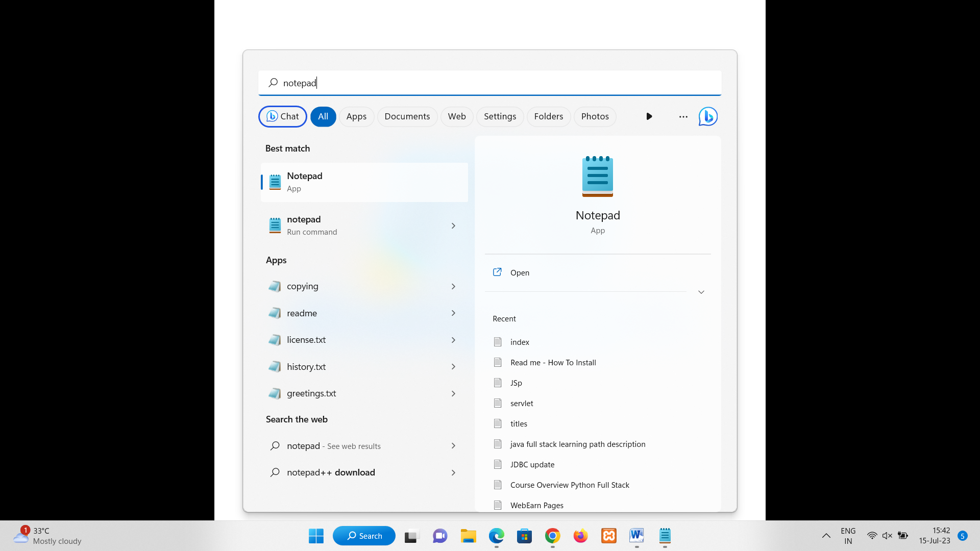Open Task View icon on taskbar
Viewport: 980px width, 551px height.
click(x=411, y=536)
